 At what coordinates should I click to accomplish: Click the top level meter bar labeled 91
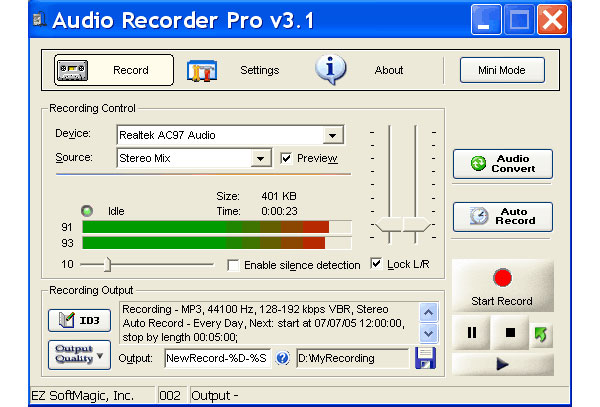217,227
